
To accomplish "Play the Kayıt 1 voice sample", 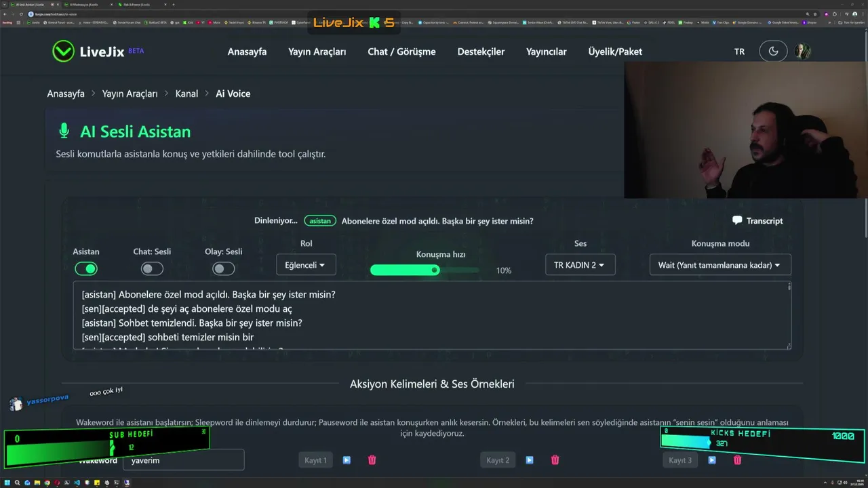I will (347, 460).
